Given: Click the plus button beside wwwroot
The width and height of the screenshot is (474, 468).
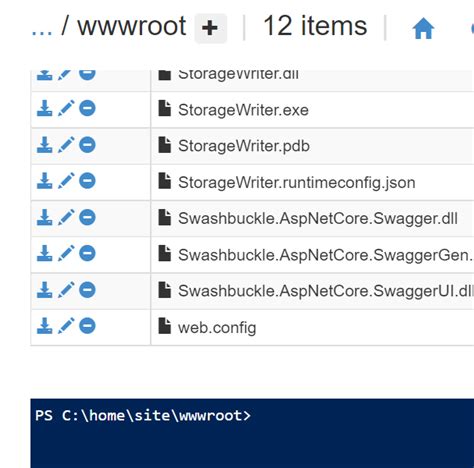Looking at the screenshot, I should 211,28.
